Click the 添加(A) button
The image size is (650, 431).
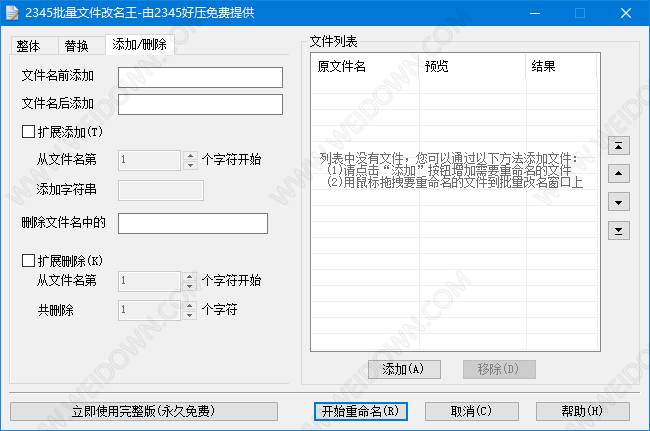(x=404, y=369)
